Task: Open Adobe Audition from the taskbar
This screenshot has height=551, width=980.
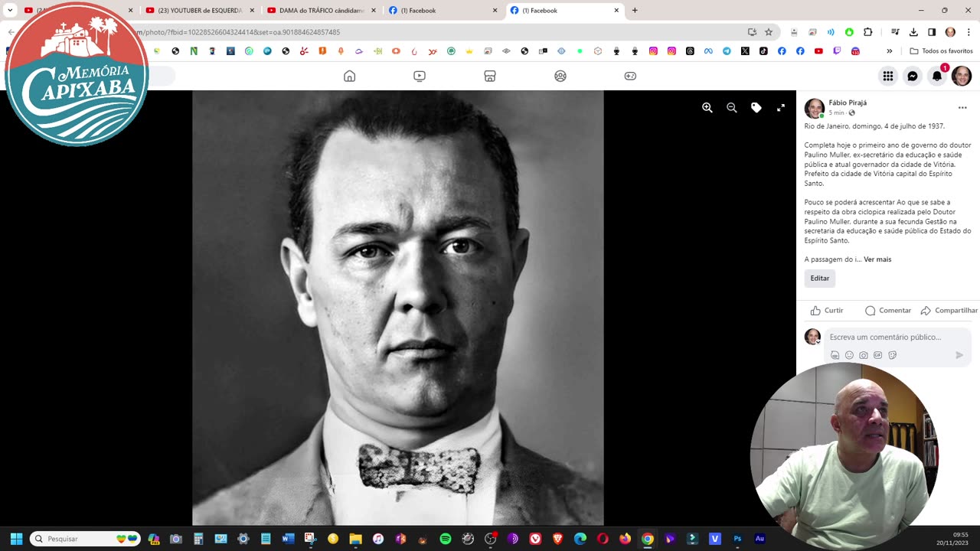Action: (x=759, y=539)
